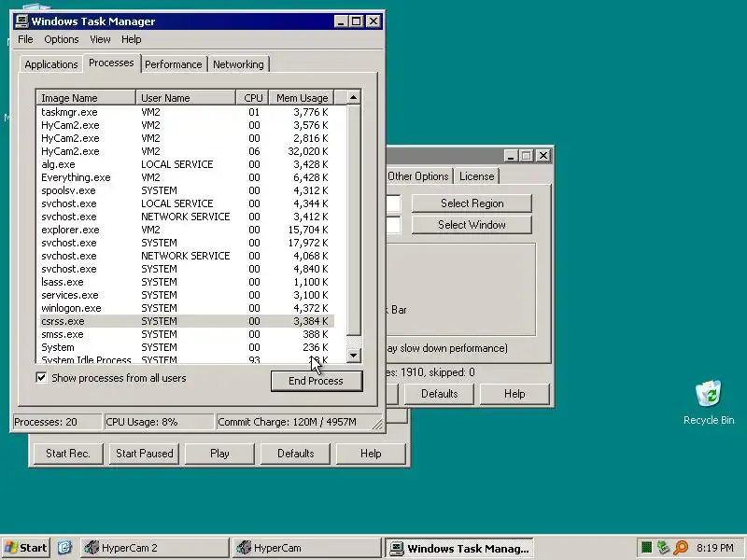
Task: Switch to HyperCam 2 taskbar button
Action: pyautogui.click(x=155, y=548)
